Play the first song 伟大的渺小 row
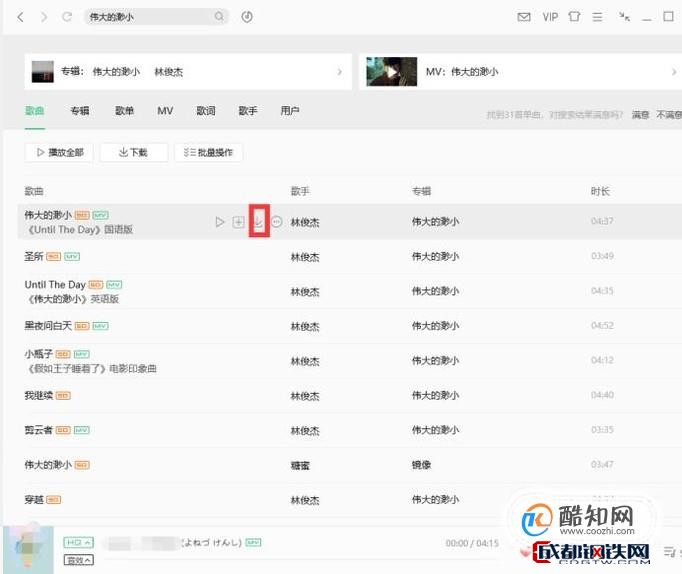682x574 pixels. 220,222
